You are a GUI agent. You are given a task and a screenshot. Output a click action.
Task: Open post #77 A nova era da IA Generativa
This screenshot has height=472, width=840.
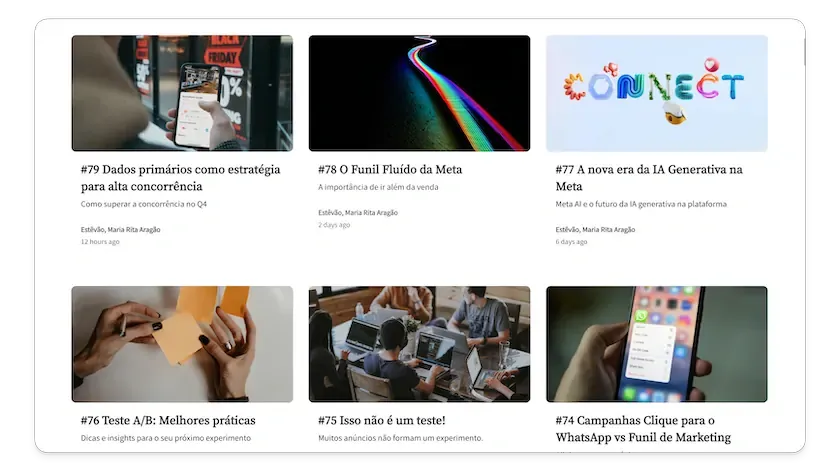649,178
